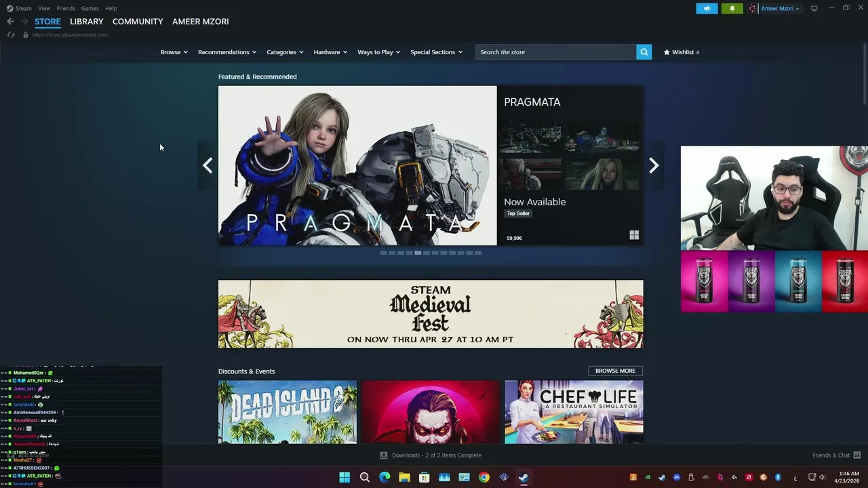
Task: Open the Friends & Chat icon
Action: 856,455
